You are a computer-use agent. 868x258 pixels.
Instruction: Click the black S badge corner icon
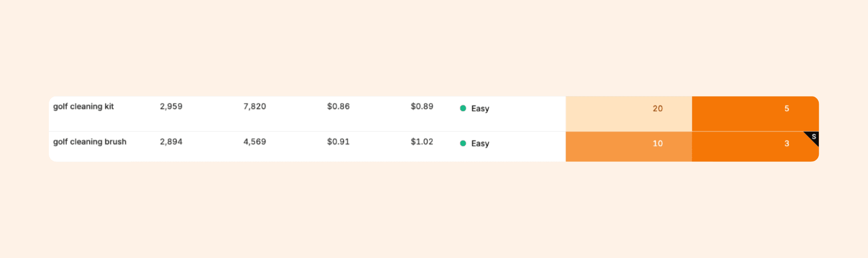(x=813, y=137)
